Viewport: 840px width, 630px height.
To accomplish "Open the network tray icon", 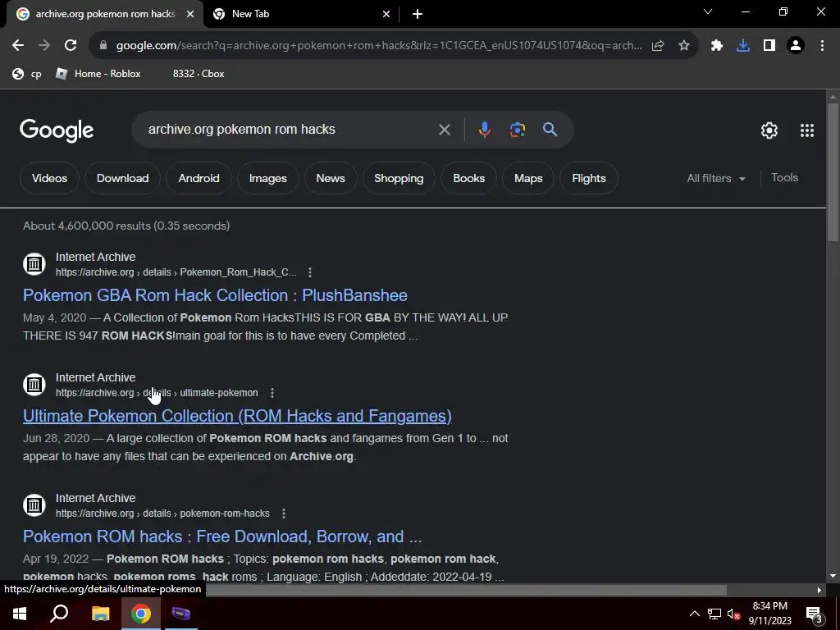I will coord(714,614).
